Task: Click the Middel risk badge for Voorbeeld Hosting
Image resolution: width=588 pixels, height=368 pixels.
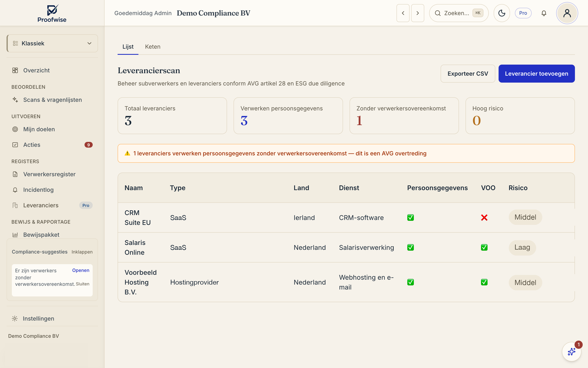Action: [525, 283]
